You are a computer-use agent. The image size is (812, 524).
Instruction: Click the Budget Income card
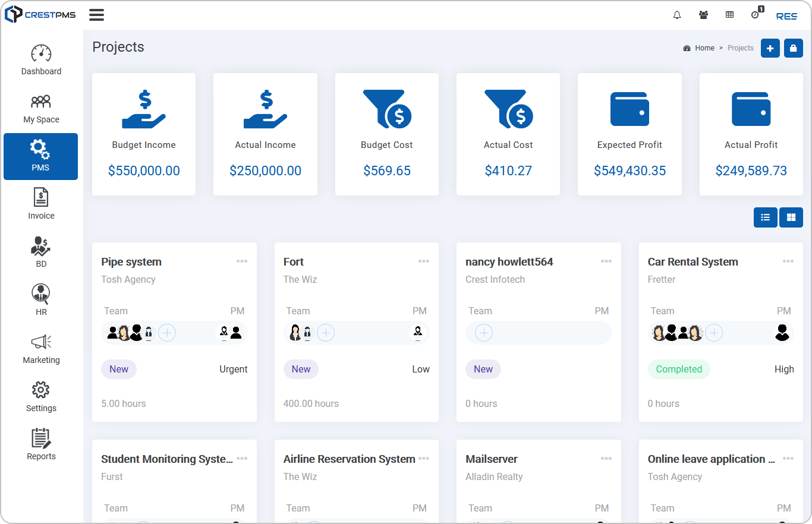click(x=144, y=134)
